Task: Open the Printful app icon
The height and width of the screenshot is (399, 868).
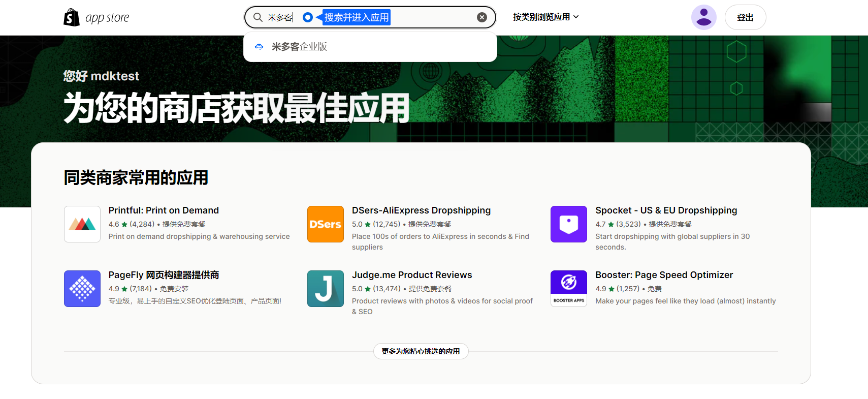Action: (x=82, y=224)
